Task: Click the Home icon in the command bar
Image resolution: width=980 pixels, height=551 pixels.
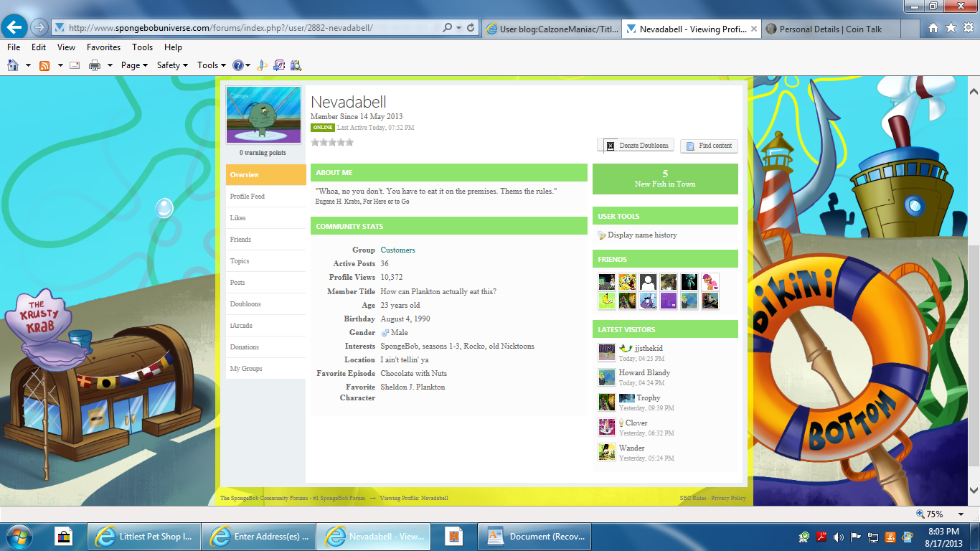Action: [x=13, y=65]
